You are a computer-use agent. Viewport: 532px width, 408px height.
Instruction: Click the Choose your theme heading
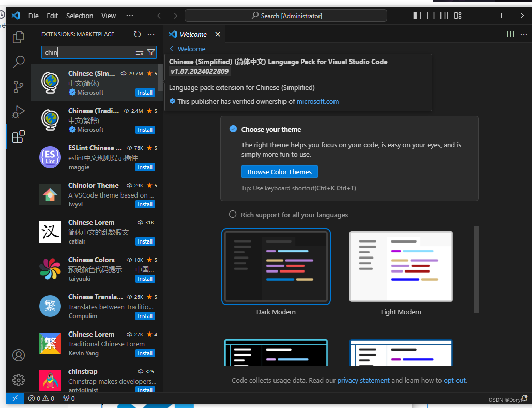point(271,129)
